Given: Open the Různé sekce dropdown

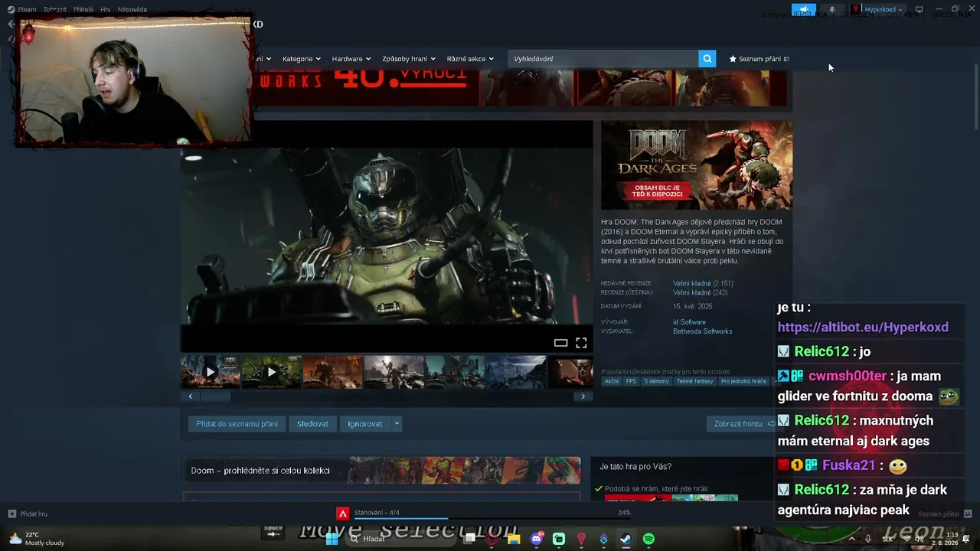Looking at the screenshot, I should coord(470,59).
